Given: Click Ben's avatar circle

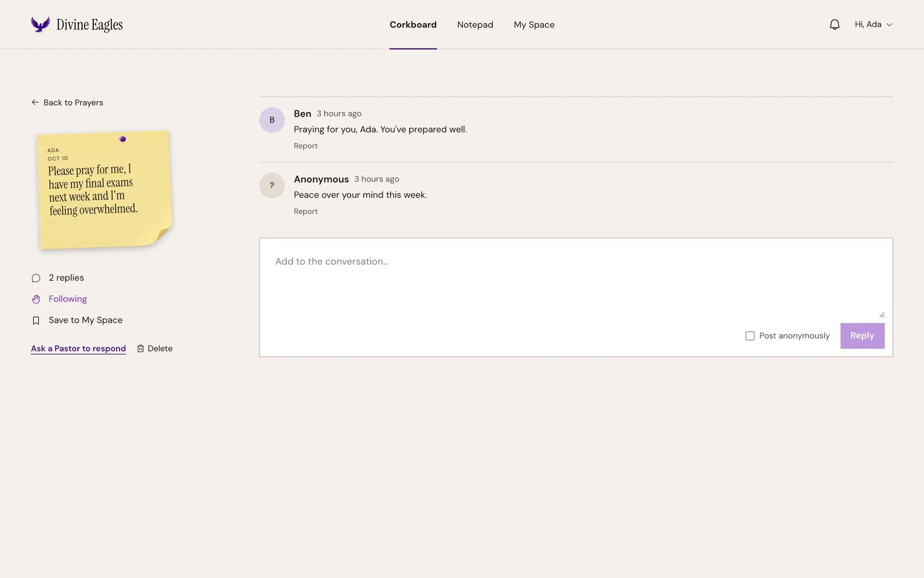Looking at the screenshot, I should (x=272, y=120).
